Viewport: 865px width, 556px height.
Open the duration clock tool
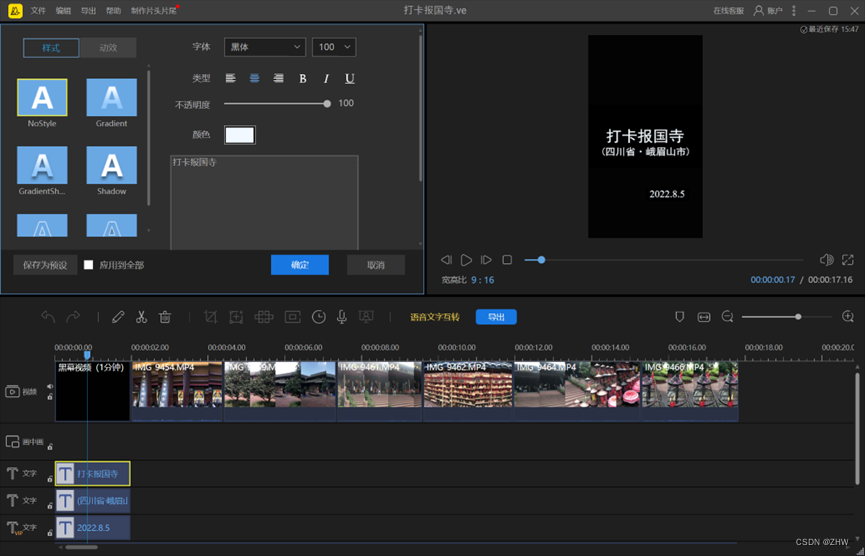click(319, 317)
